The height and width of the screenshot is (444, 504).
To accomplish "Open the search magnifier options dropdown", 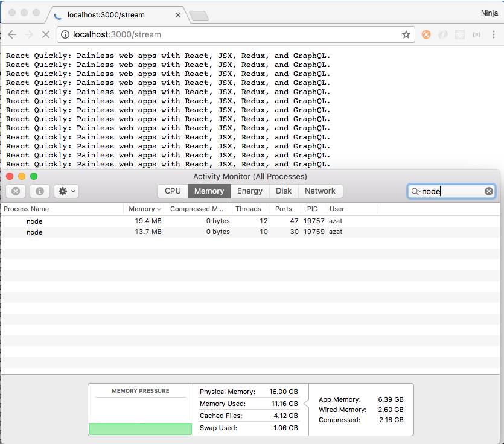I will point(416,191).
